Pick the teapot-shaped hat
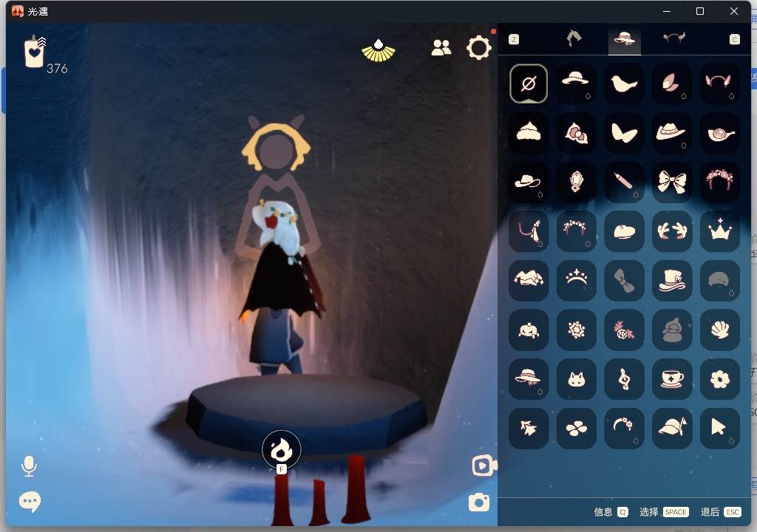This screenshot has width=757, height=532. pos(719,132)
